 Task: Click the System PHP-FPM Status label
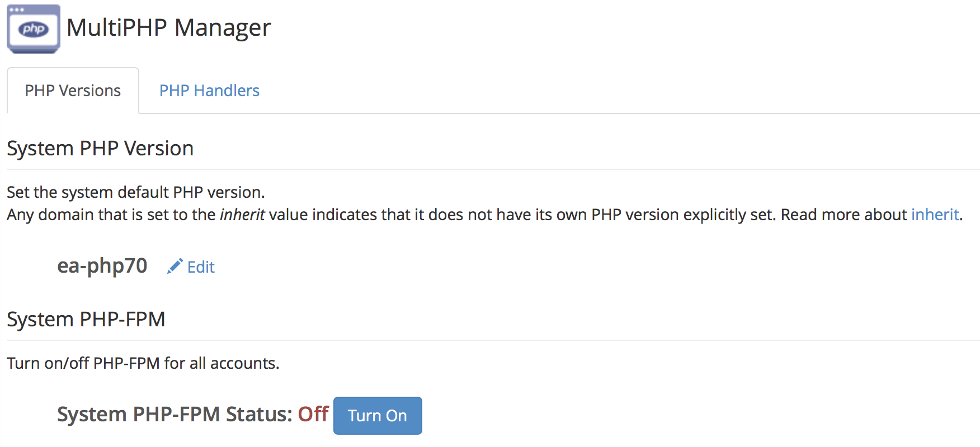(x=175, y=415)
